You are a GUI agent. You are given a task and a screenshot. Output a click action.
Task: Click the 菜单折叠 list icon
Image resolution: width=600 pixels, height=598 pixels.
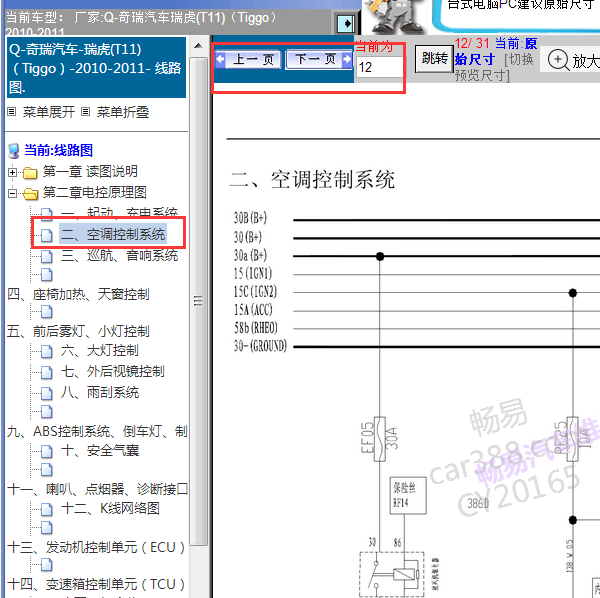point(86,112)
